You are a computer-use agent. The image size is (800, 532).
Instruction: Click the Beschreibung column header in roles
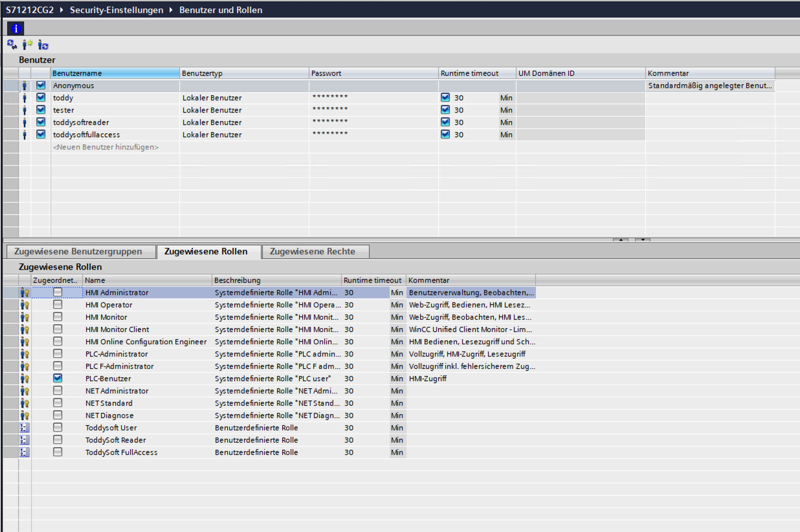pos(277,280)
